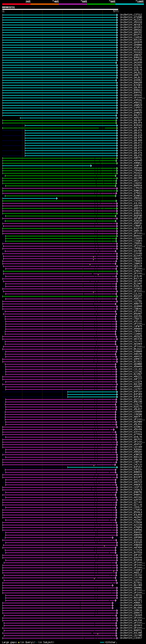
Task: Click the UniRef100_C1GLT7 hit label
Action: 131,404
